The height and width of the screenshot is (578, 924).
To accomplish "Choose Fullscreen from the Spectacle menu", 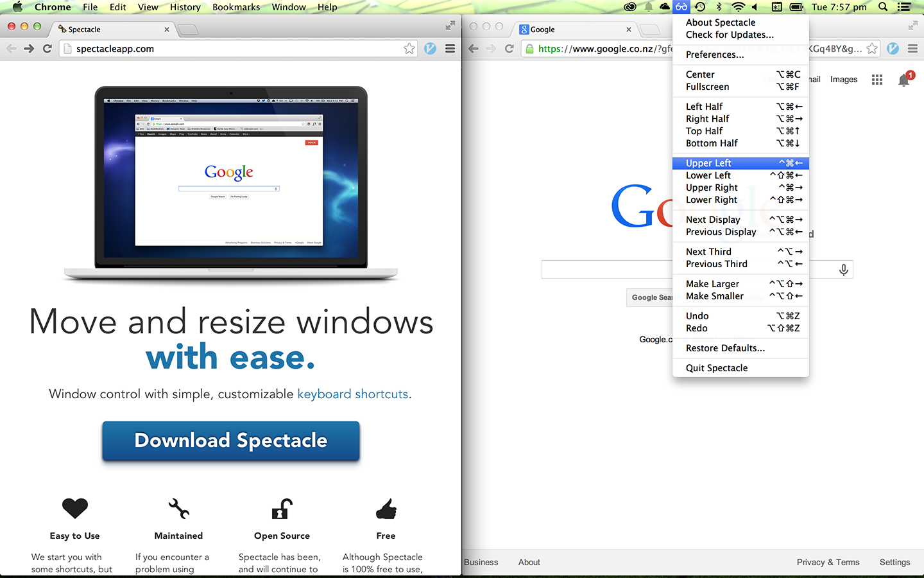I will pos(740,87).
